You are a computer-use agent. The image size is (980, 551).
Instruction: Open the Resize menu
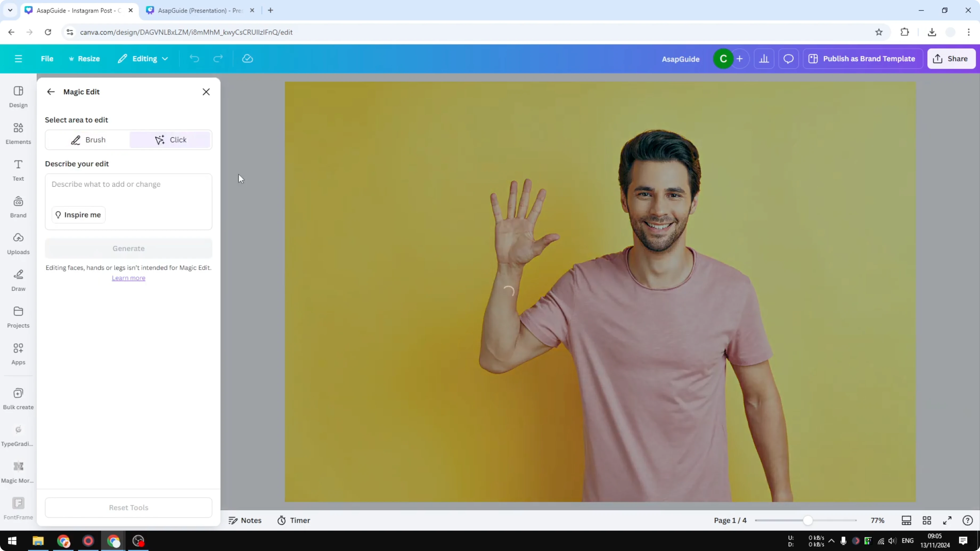click(x=84, y=58)
